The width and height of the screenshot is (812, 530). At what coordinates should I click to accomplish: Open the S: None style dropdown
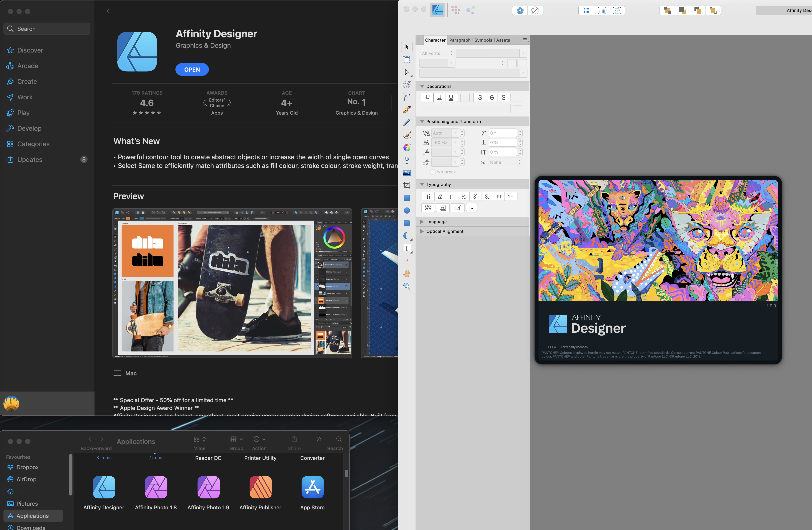(505, 162)
